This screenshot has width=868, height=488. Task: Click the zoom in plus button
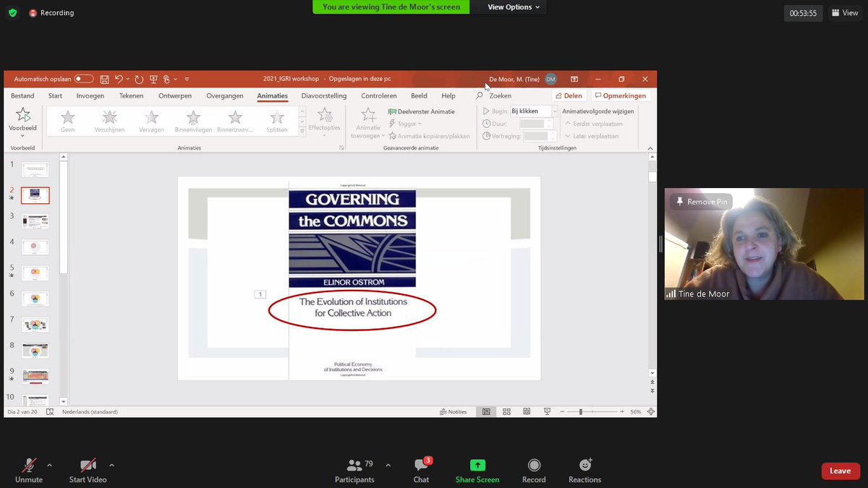(x=622, y=411)
